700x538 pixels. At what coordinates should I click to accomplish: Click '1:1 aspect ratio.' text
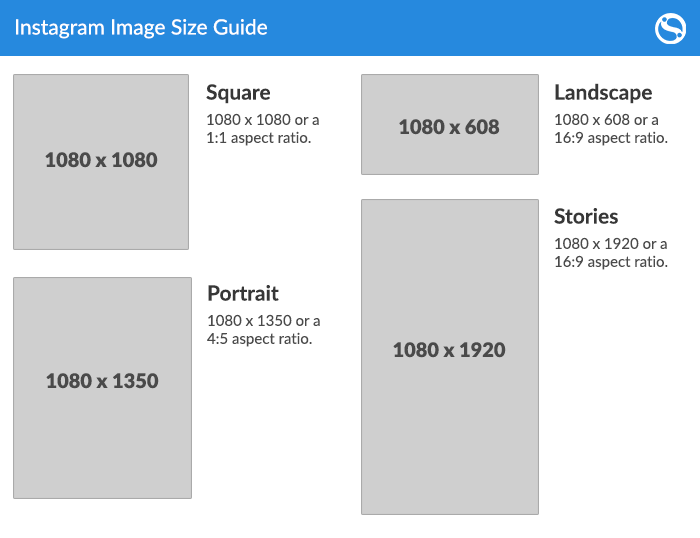258,138
